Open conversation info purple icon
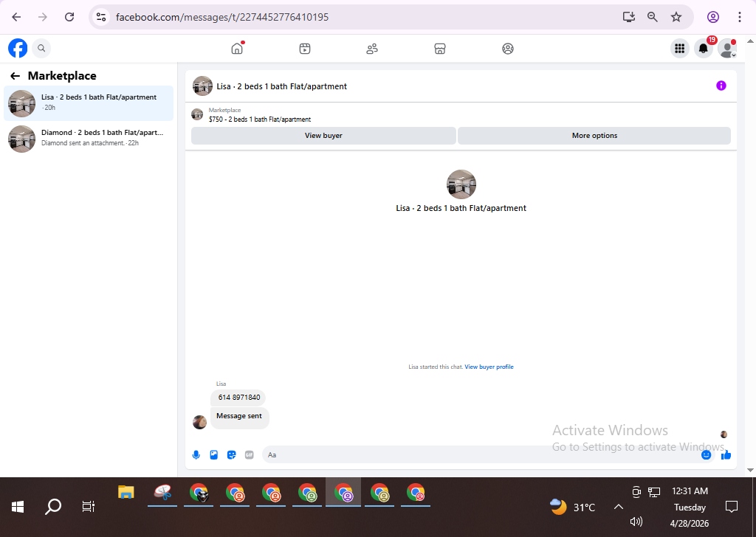This screenshot has height=537, width=756. [x=721, y=86]
